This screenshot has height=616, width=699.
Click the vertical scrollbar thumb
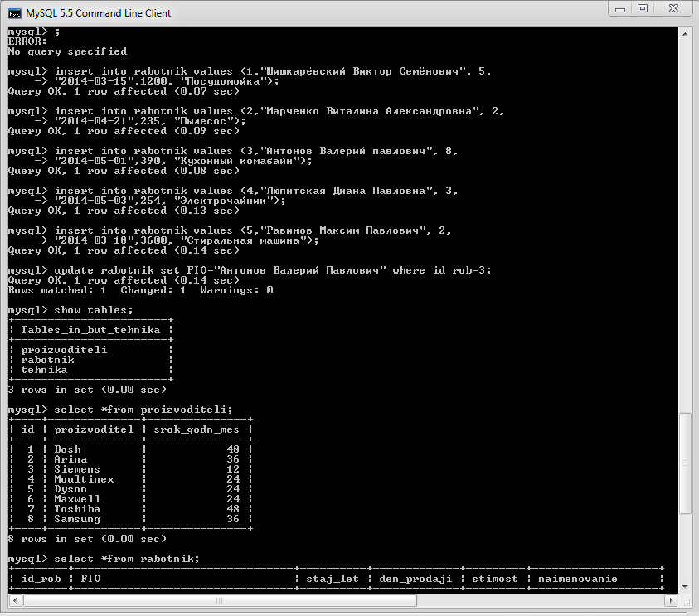(685, 463)
